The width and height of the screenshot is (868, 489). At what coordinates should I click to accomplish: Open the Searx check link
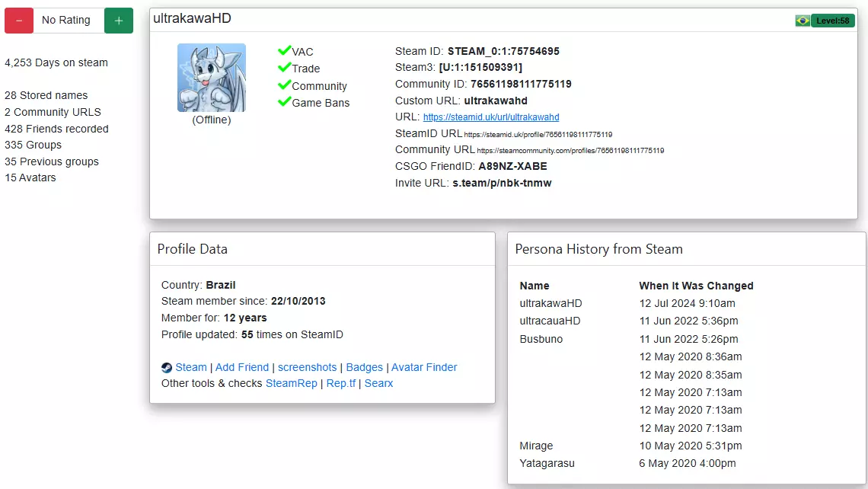(378, 383)
